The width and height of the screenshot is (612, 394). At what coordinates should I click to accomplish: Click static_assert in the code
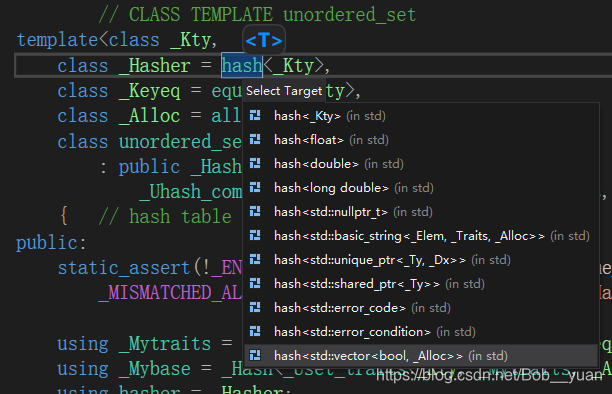coord(124,268)
